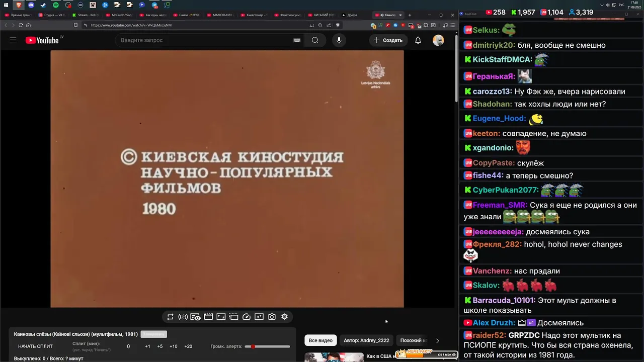The width and height of the screenshot is (644, 362).
Task: Click username dmitriyk20 in chat
Action: [494, 45]
